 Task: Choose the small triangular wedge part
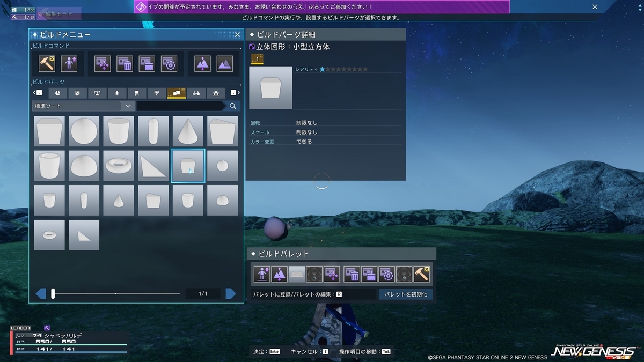click(x=84, y=235)
